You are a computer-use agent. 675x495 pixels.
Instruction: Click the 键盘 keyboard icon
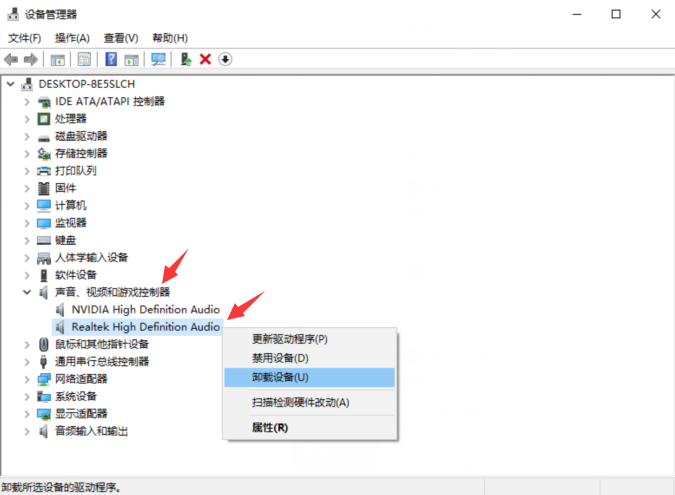44,241
